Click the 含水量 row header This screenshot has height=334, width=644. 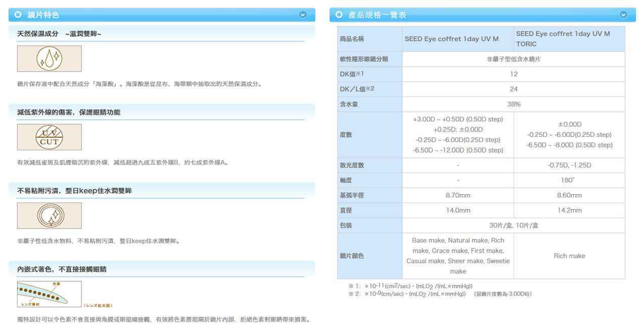(370, 104)
